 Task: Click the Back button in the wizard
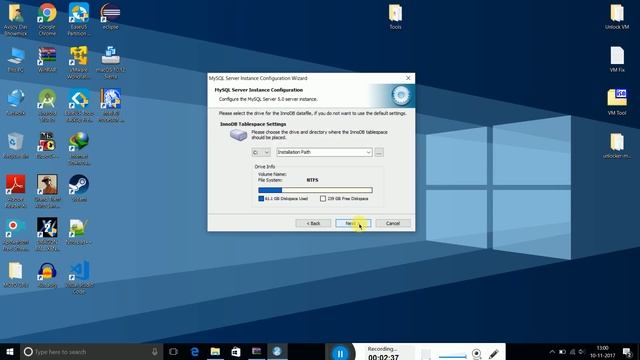(x=313, y=223)
